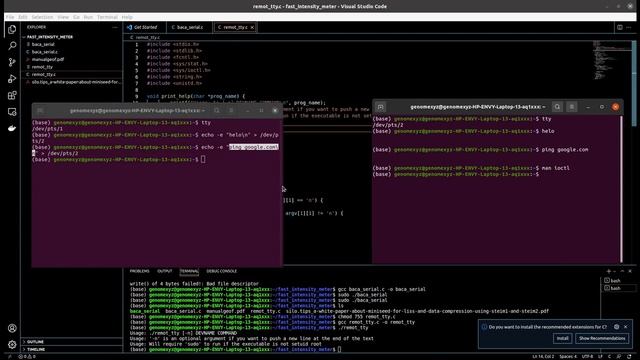The height and width of the screenshot is (360, 640).
Task: Switch to the PROBLEMS panel tab
Action: [140, 271]
